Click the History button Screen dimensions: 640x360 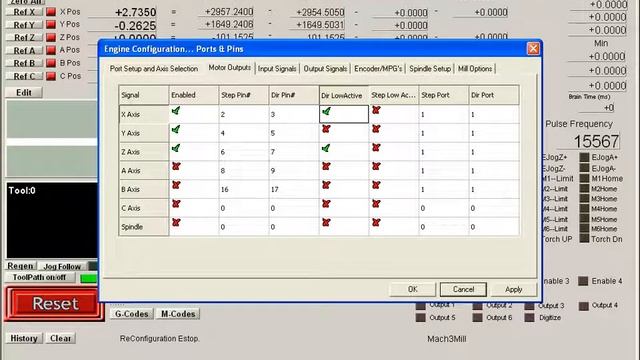pos(24,338)
